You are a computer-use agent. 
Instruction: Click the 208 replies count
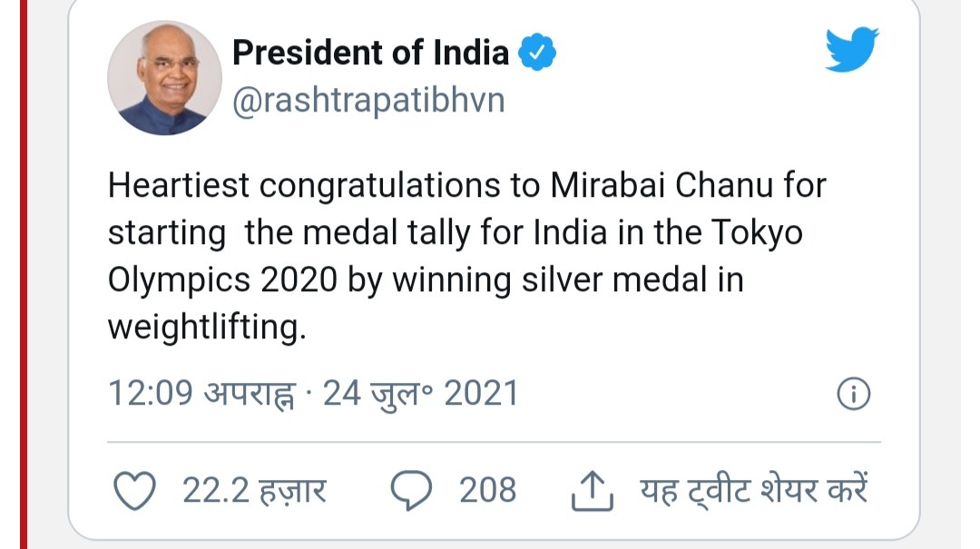(x=487, y=491)
